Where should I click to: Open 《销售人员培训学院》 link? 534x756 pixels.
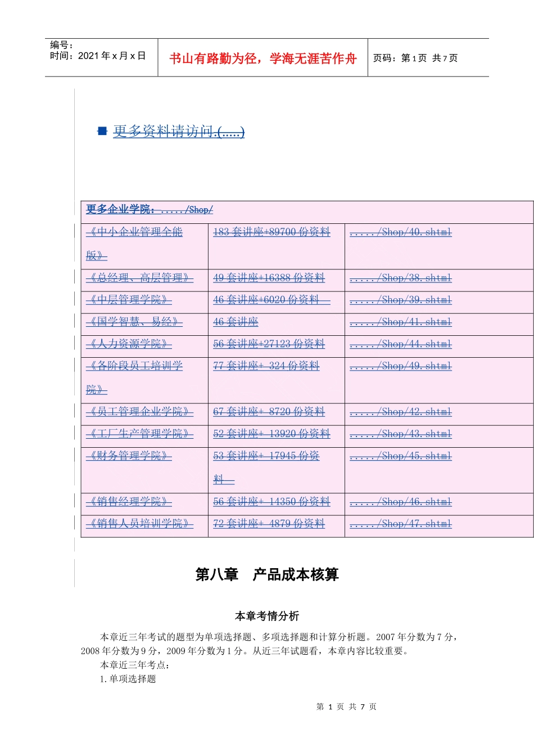coord(139,524)
